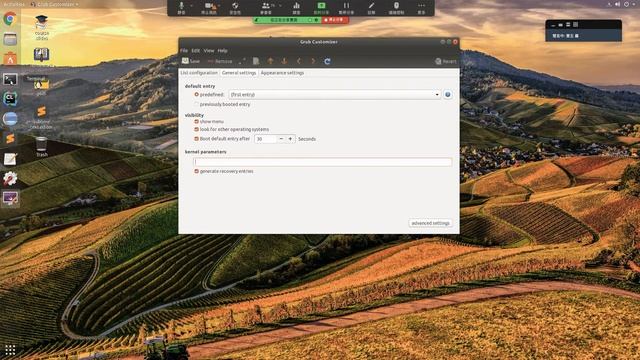Screen dimensions: 640x360
Task: Click the Remove toolbar button
Action: 220,61
